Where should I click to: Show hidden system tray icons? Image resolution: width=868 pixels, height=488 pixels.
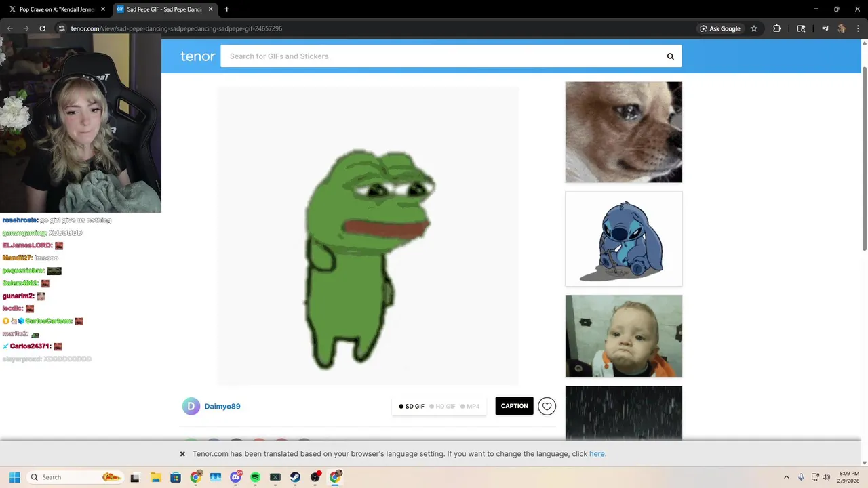click(x=787, y=477)
